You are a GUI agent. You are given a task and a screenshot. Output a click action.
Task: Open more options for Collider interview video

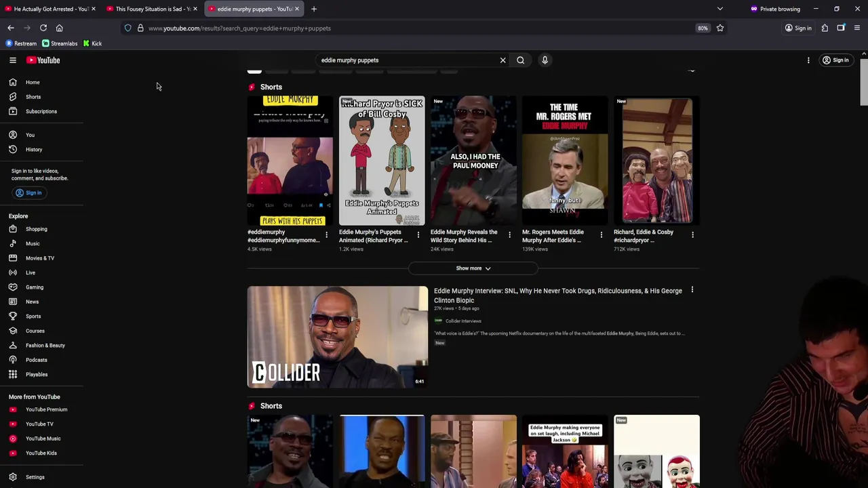coord(692,290)
